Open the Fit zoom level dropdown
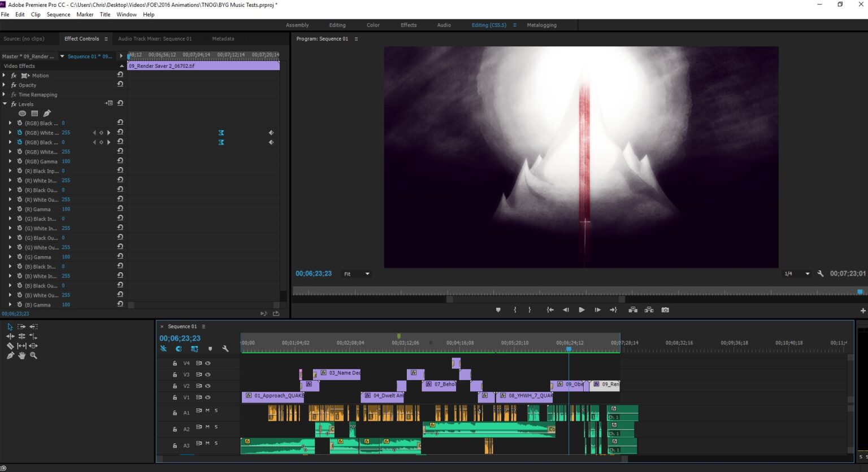This screenshot has width=868, height=472. pyautogui.click(x=357, y=274)
